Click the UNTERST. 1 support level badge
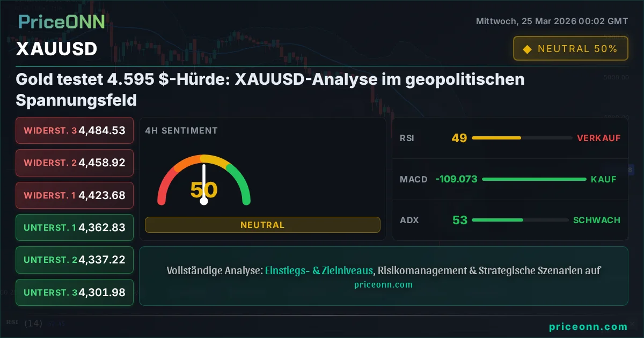Screen dimensions: 644x338 (74, 227)
